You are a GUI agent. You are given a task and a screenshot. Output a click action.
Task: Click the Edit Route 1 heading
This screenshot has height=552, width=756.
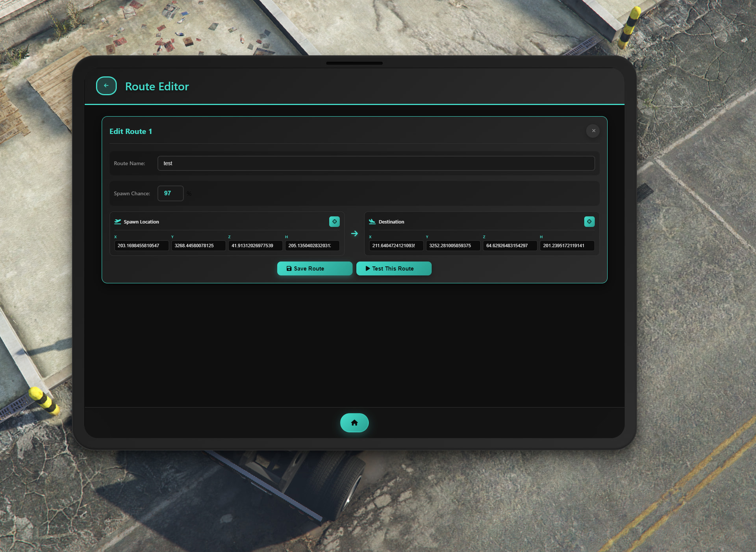[x=131, y=131]
